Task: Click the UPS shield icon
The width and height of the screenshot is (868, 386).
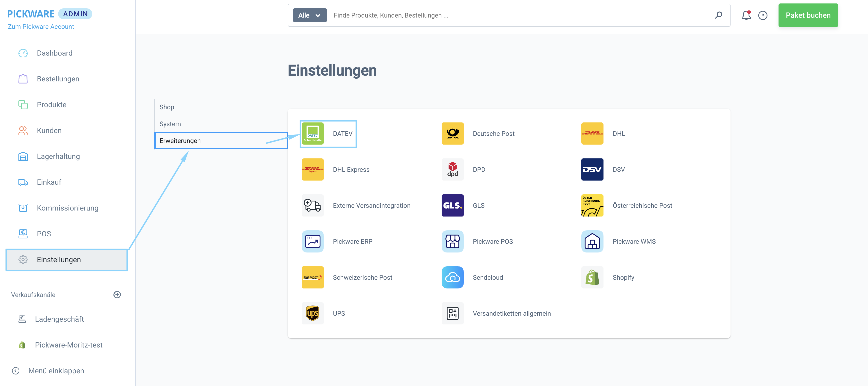Action: coord(312,313)
